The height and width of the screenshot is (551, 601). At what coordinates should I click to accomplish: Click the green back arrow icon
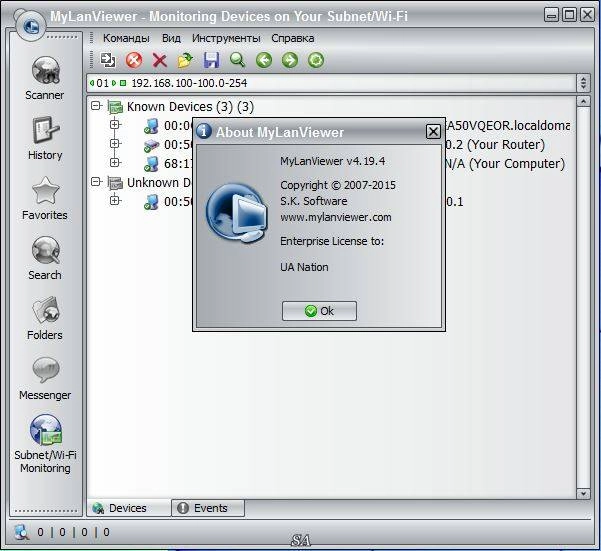(264, 60)
